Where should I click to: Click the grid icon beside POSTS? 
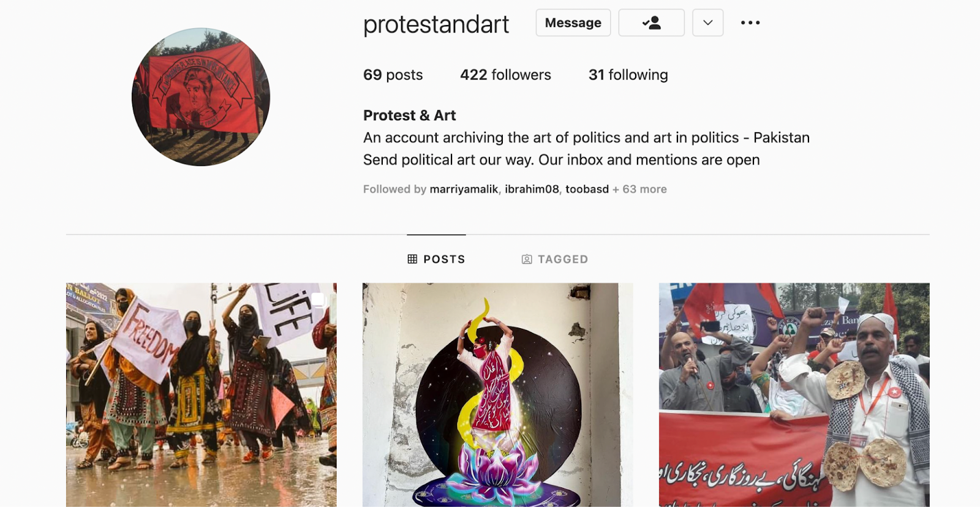coord(412,259)
